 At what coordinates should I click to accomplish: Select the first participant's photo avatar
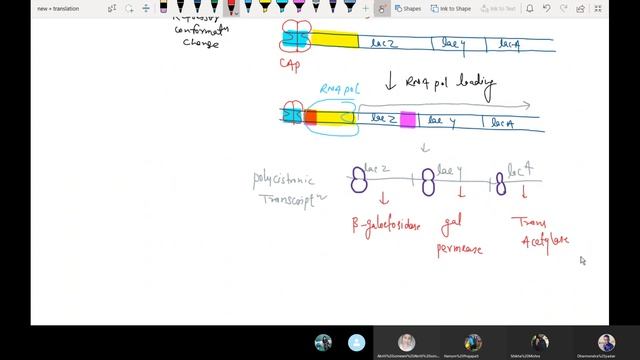click(323, 342)
